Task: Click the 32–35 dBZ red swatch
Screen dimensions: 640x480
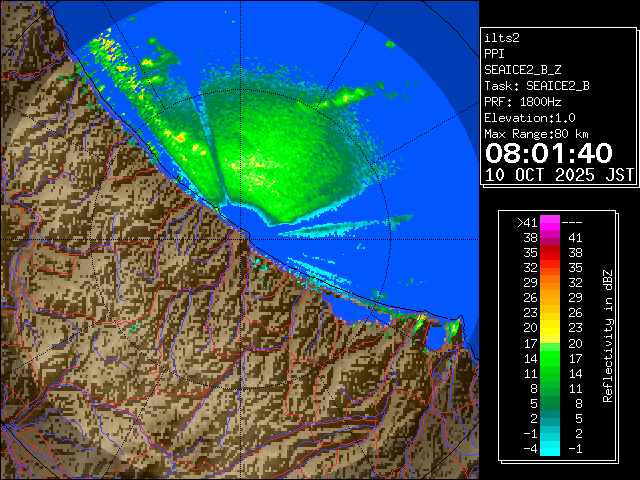Action: tap(550, 268)
